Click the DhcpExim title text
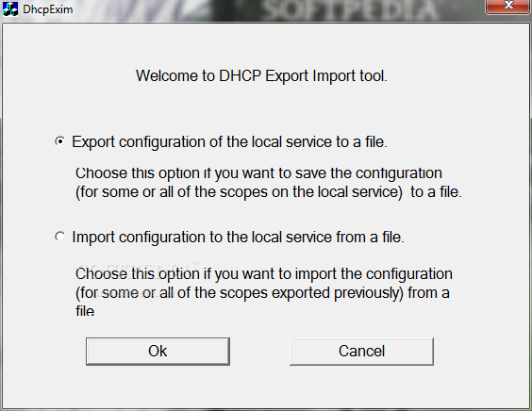This screenshot has width=532, height=411. (x=48, y=9)
